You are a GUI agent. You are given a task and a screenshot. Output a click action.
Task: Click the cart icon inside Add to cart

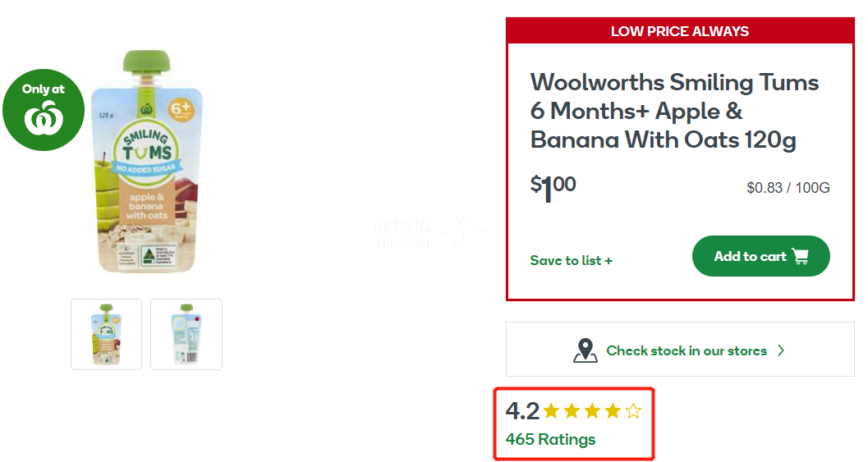[x=801, y=256]
